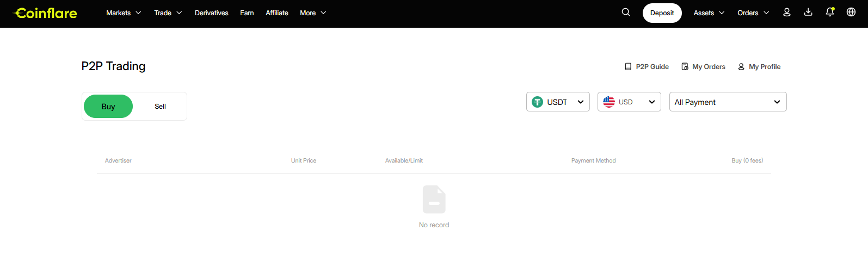Open the notifications bell icon
Screen dimensions: 868x280
click(x=830, y=13)
